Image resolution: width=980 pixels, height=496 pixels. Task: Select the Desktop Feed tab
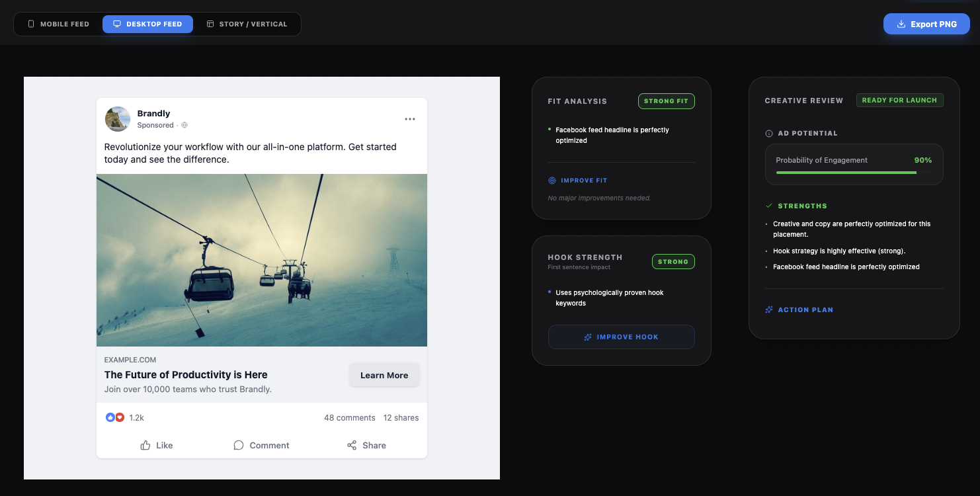[x=147, y=24]
